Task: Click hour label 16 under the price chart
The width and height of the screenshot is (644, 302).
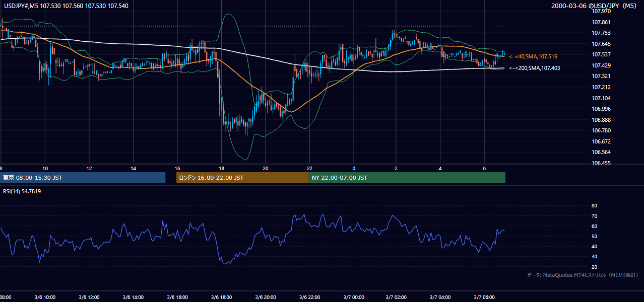Action: (177, 168)
